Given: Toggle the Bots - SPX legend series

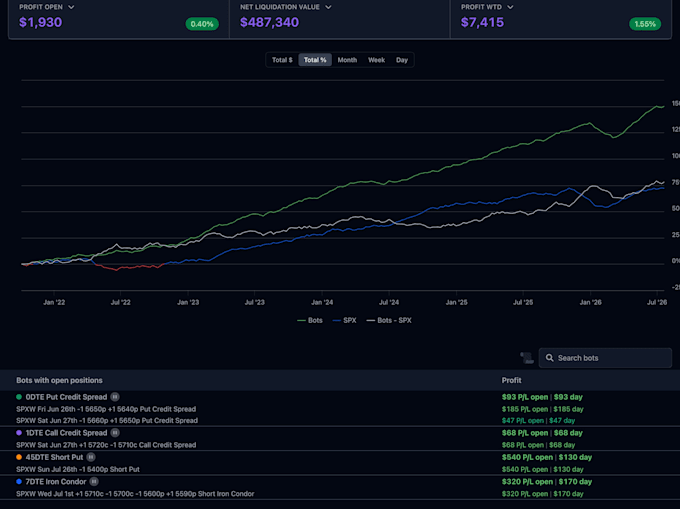Looking at the screenshot, I should click(389, 320).
